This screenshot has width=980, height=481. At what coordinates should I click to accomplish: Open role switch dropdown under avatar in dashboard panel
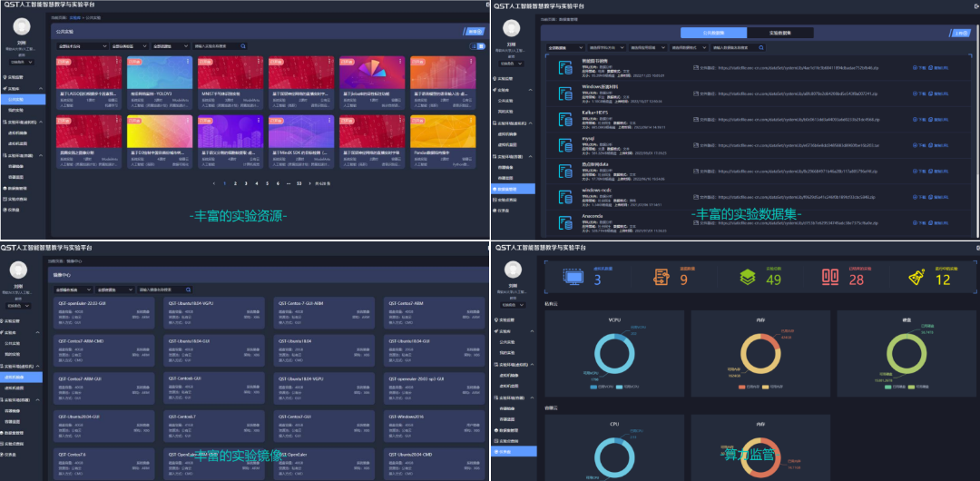512,306
